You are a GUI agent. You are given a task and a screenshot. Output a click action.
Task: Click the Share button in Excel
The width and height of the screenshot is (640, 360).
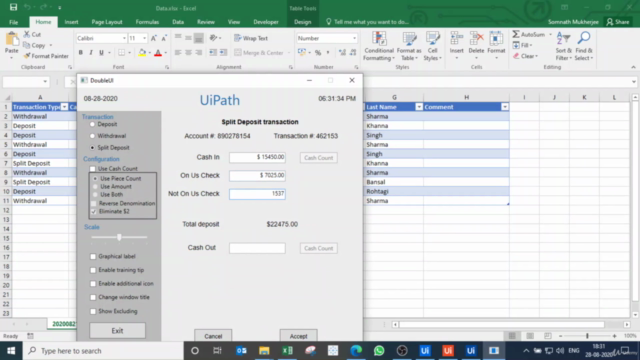tap(618, 22)
